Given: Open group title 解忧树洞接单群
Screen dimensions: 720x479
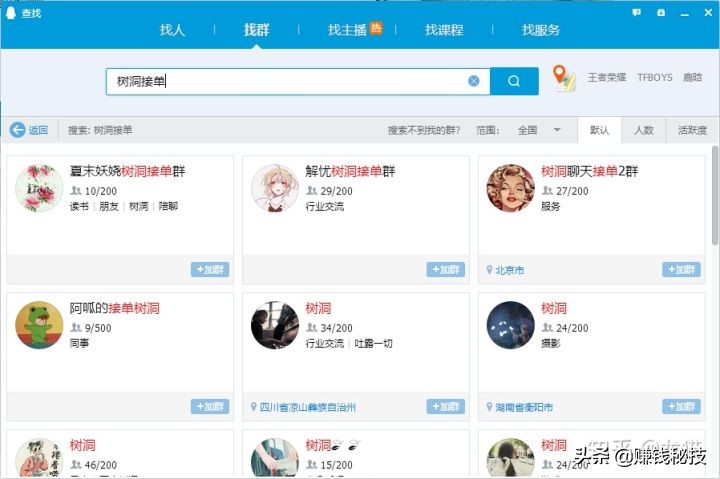Looking at the screenshot, I should tap(350, 171).
